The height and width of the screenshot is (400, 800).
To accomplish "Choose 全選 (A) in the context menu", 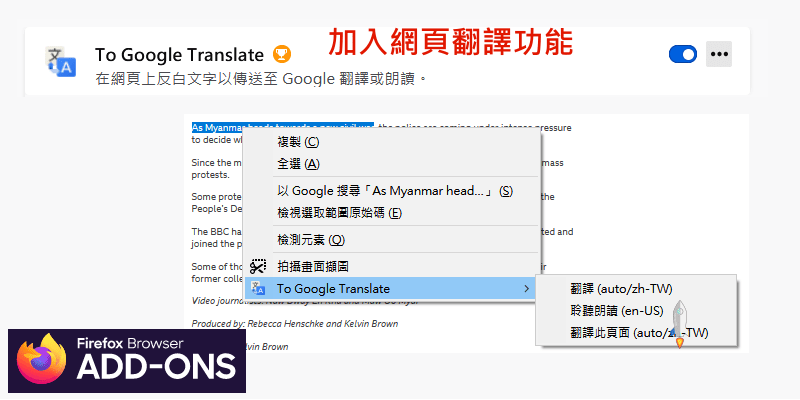I will point(298,164).
